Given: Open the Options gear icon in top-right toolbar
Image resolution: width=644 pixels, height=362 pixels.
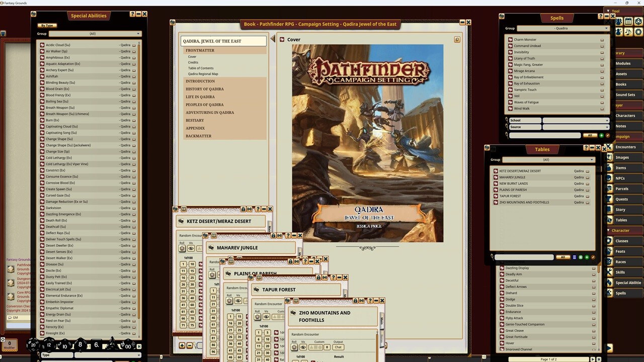Looking at the screenshot, I should pos(638,32).
